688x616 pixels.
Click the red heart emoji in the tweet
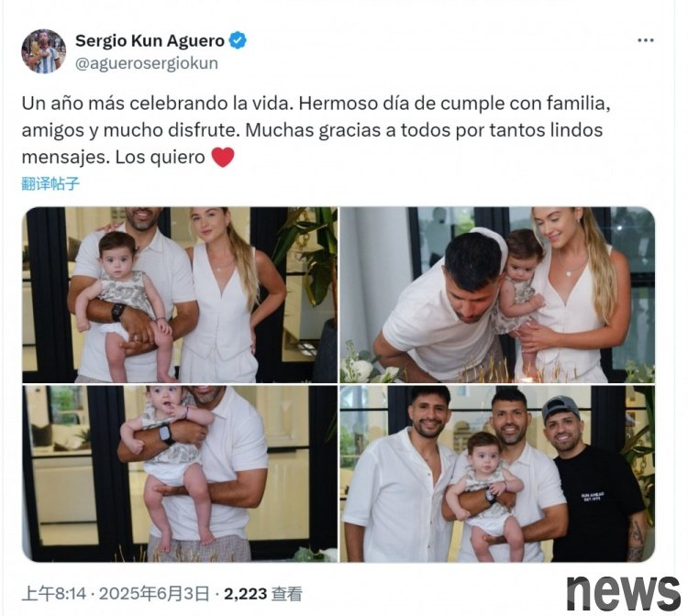pos(223,158)
